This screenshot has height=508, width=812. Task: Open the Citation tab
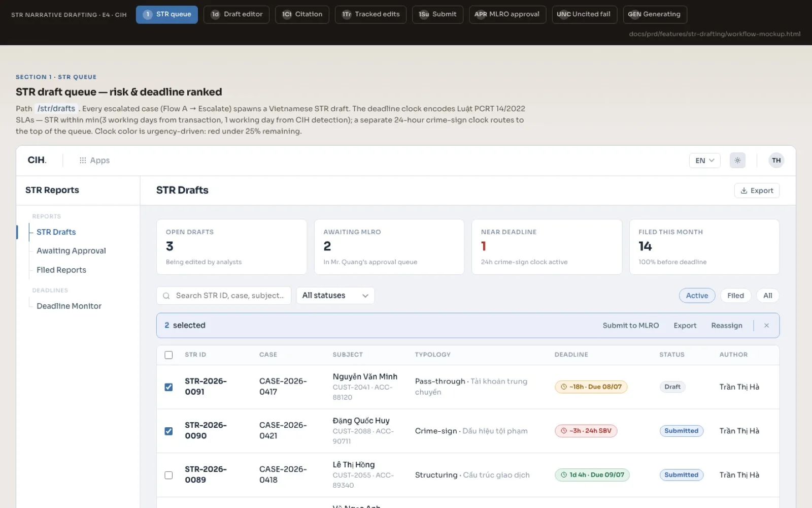[302, 14]
